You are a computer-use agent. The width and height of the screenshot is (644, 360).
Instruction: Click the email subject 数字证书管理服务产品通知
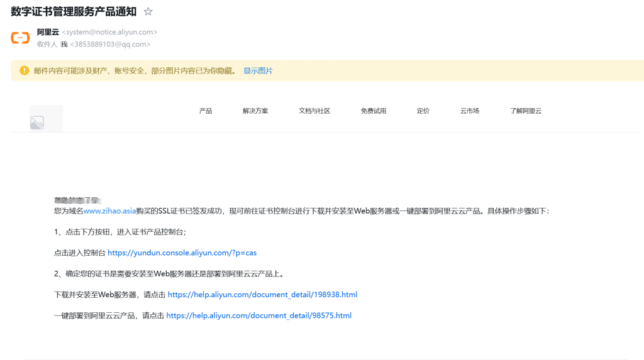pos(74,12)
